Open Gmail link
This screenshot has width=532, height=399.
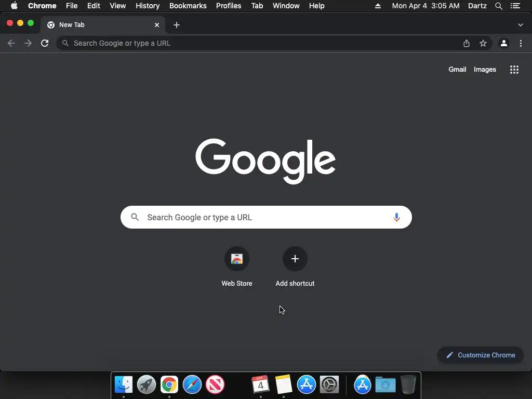tap(457, 69)
